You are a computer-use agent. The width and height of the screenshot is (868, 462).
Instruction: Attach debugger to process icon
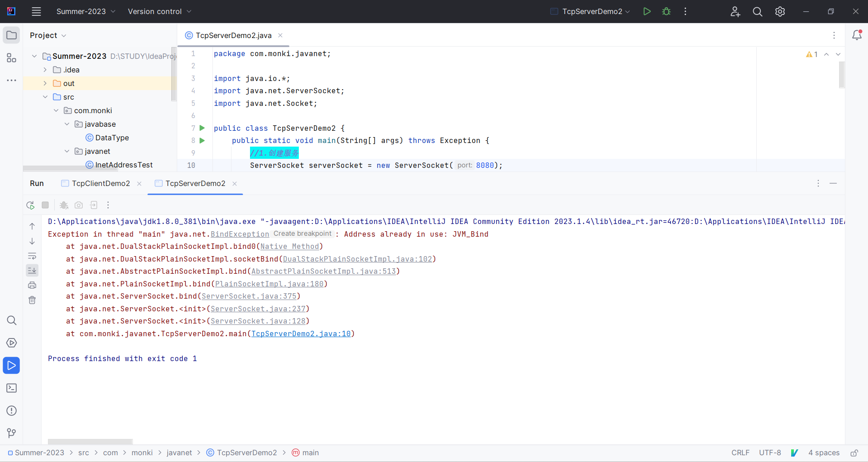tap(64, 205)
